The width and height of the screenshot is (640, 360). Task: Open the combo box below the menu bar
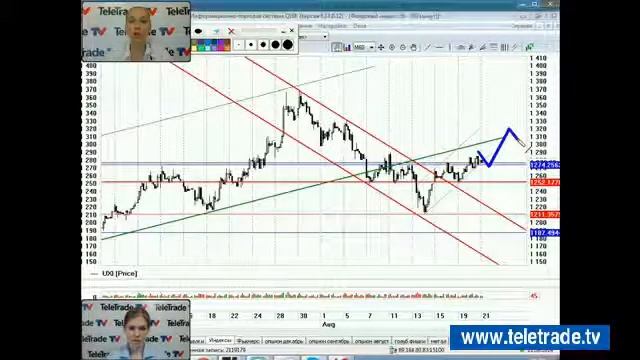coord(325,36)
